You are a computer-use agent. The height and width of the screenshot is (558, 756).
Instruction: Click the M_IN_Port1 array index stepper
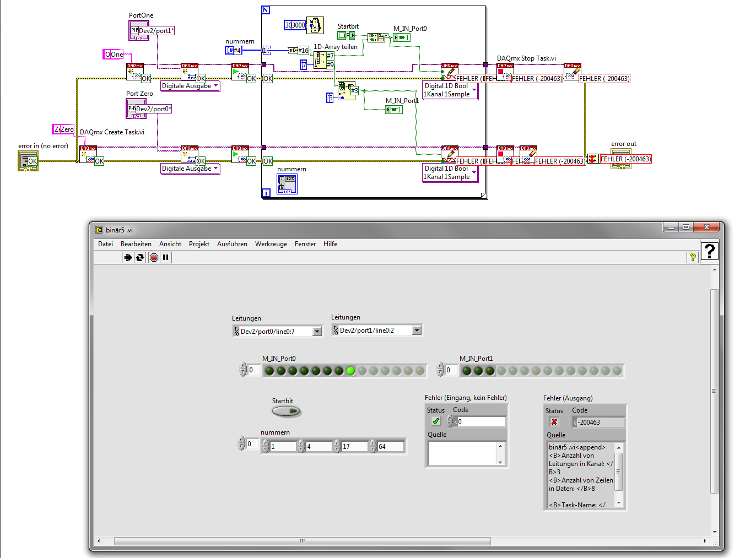coord(440,370)
